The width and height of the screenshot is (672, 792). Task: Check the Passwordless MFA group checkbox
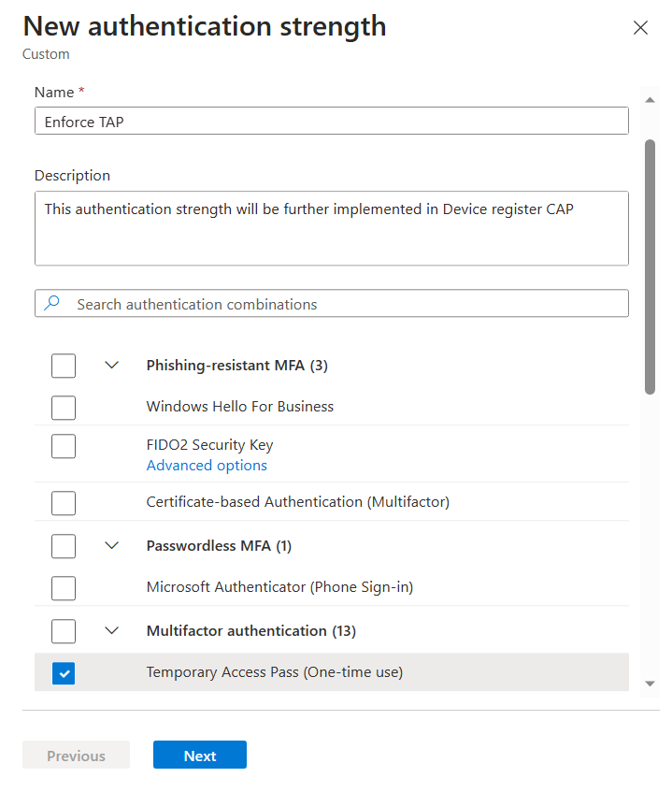64,546
